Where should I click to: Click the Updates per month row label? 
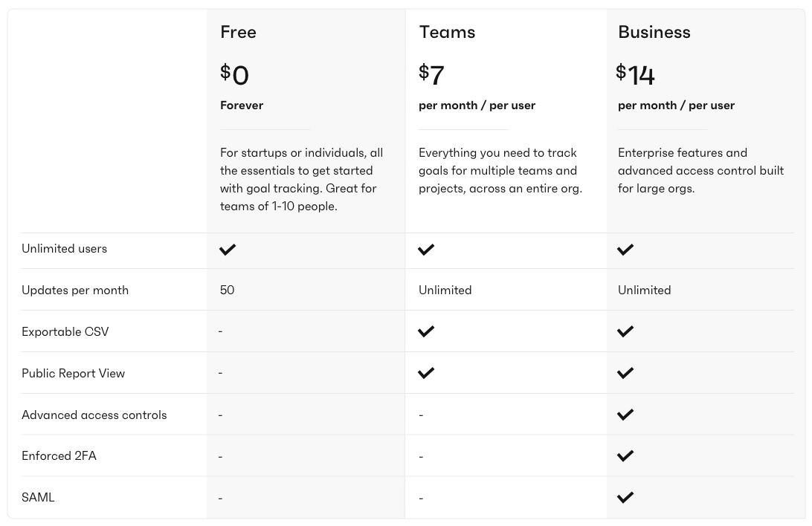pyautogui.click(x=75, y=290)
